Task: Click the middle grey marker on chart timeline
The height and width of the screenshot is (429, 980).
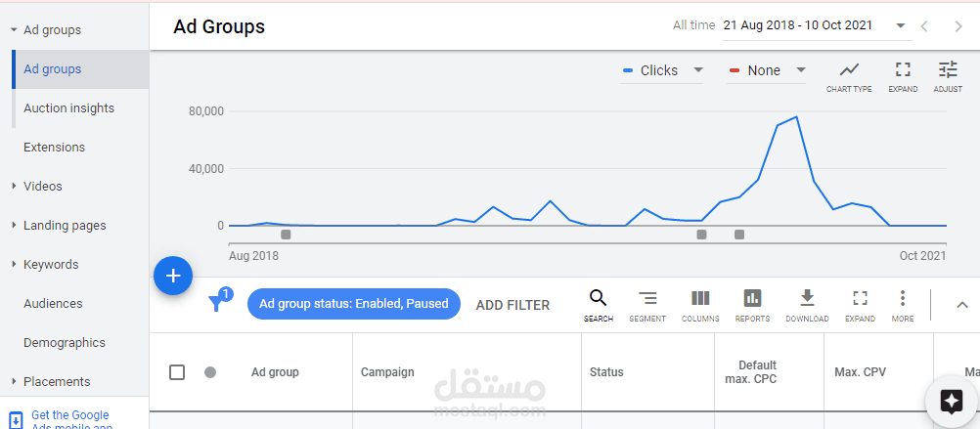Action: coord(701,235)
